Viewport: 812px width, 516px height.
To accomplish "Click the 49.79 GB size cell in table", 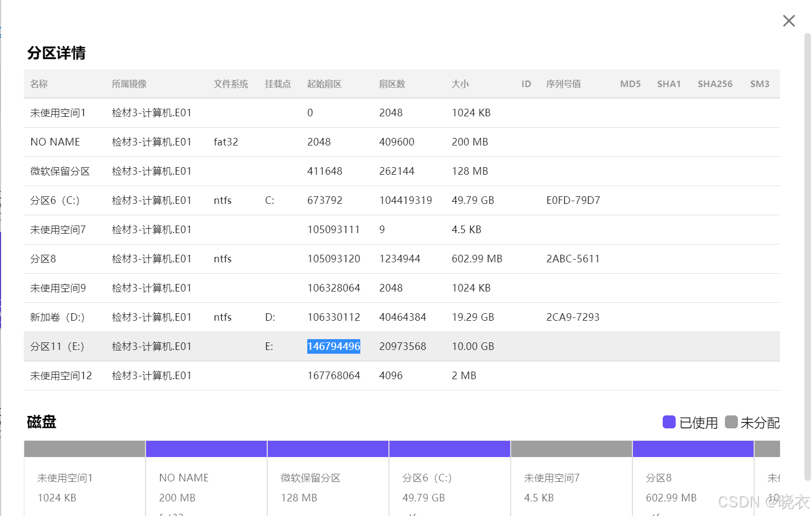I will click(x=473, y=200).
